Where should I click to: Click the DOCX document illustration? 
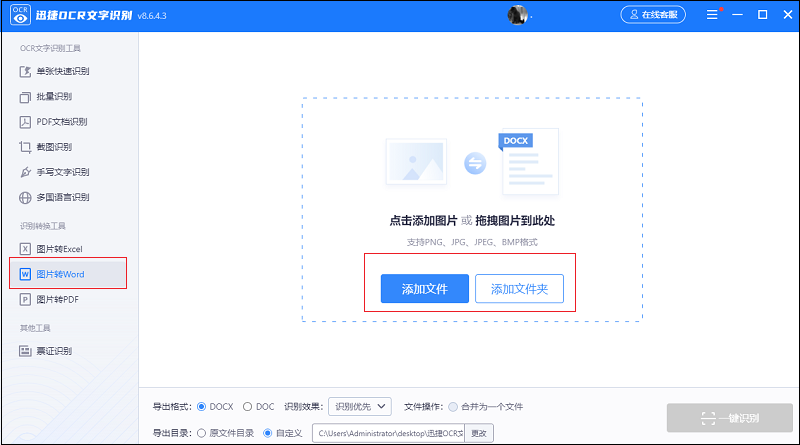tap(529, 161)
